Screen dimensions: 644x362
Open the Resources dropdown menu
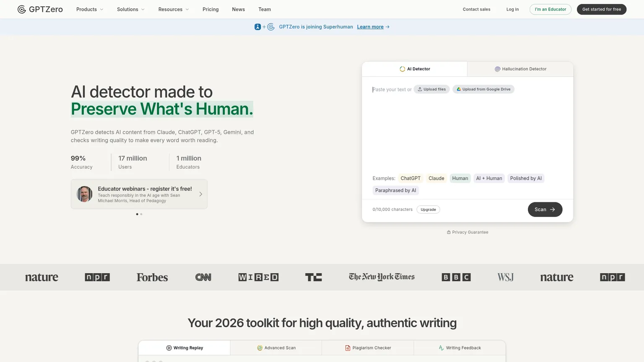point(174,9)
